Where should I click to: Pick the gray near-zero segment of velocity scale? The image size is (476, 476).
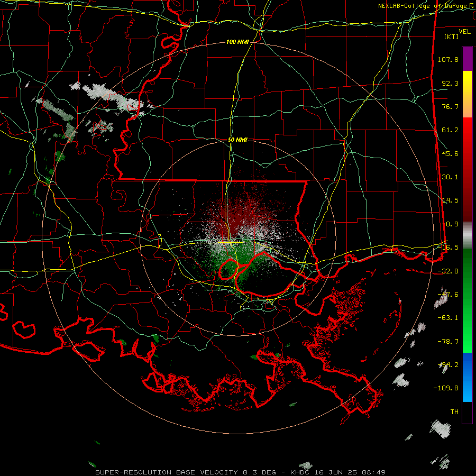[x=467, y=235]
